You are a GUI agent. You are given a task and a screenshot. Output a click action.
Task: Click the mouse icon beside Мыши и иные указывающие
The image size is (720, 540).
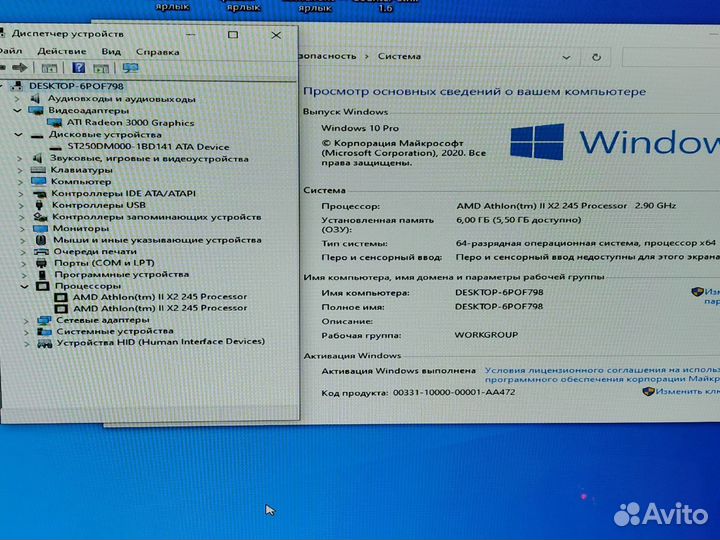40,240
